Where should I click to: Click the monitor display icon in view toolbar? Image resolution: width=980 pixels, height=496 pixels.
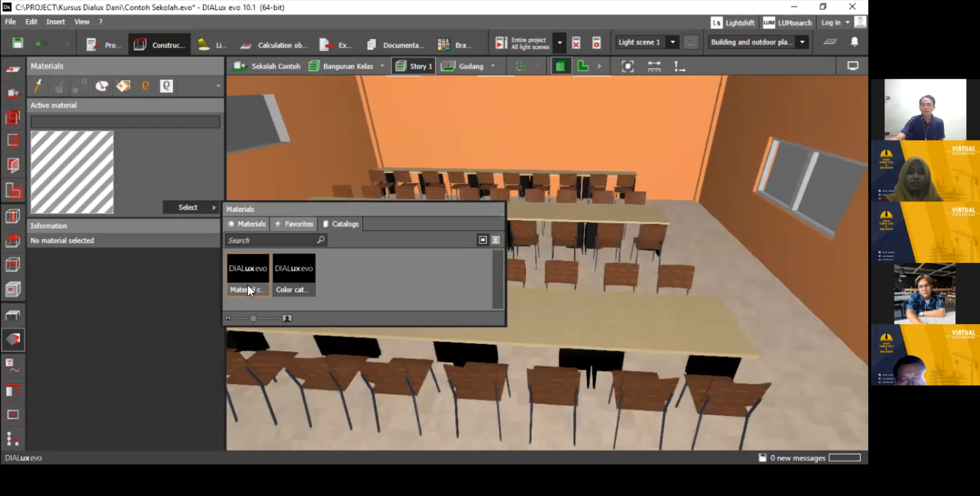click(x=853, y=66)
